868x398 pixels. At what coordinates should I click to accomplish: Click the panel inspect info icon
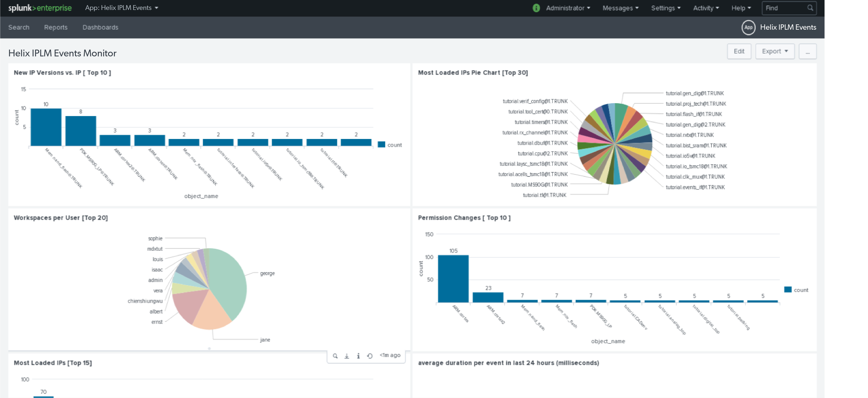click(x=358, y=356)
